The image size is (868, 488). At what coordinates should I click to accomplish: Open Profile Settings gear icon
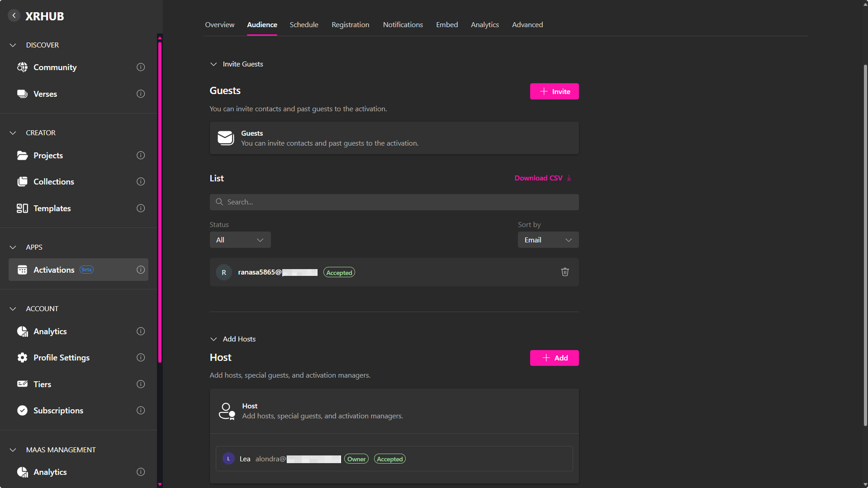22,358
